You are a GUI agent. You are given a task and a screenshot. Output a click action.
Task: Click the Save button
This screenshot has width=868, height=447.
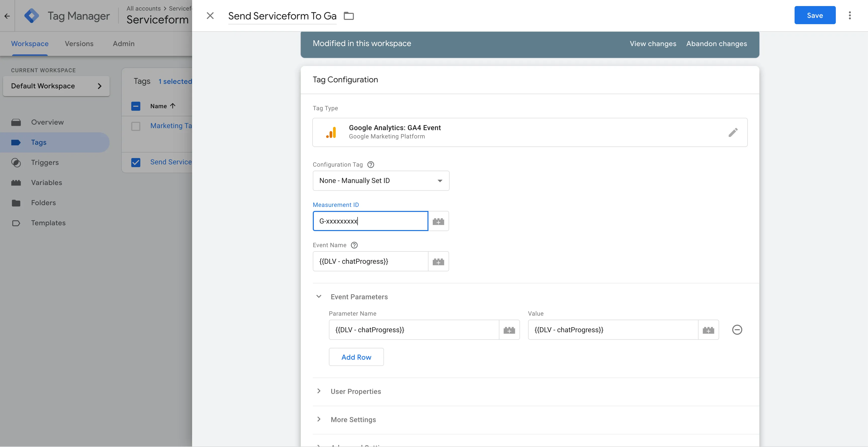coord(815,15)
